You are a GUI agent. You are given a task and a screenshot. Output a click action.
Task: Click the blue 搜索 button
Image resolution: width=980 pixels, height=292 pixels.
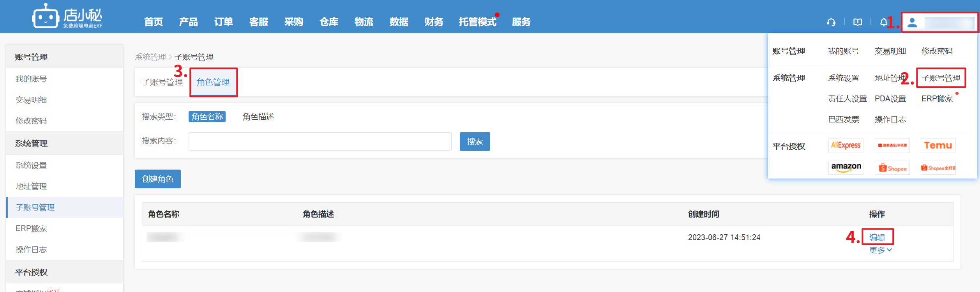pos(475,142)
